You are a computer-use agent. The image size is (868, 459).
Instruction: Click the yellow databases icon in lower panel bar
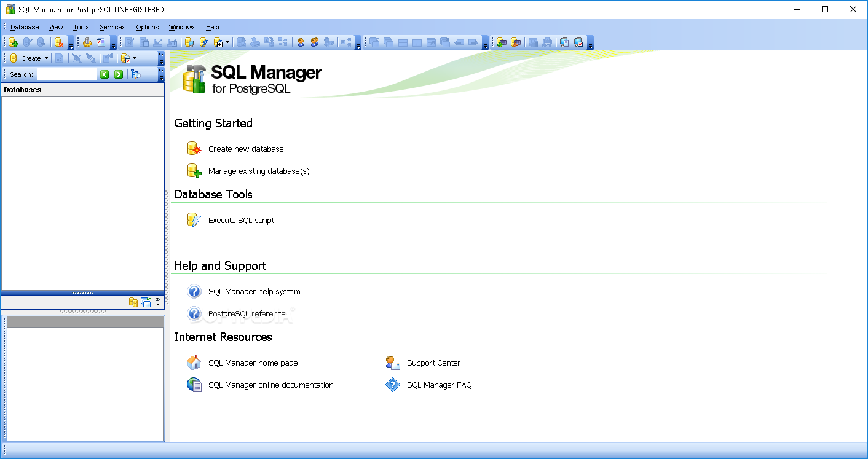coord(133,302)
